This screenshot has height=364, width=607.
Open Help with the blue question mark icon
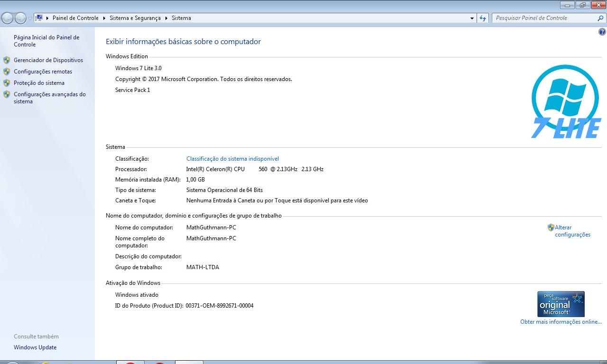(x=602, y=32)
